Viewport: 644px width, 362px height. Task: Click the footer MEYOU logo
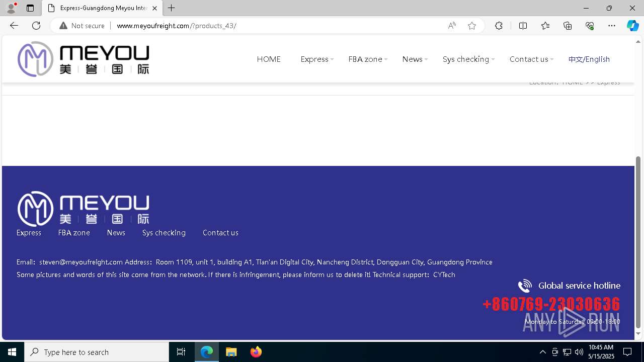tap(84, 209)
